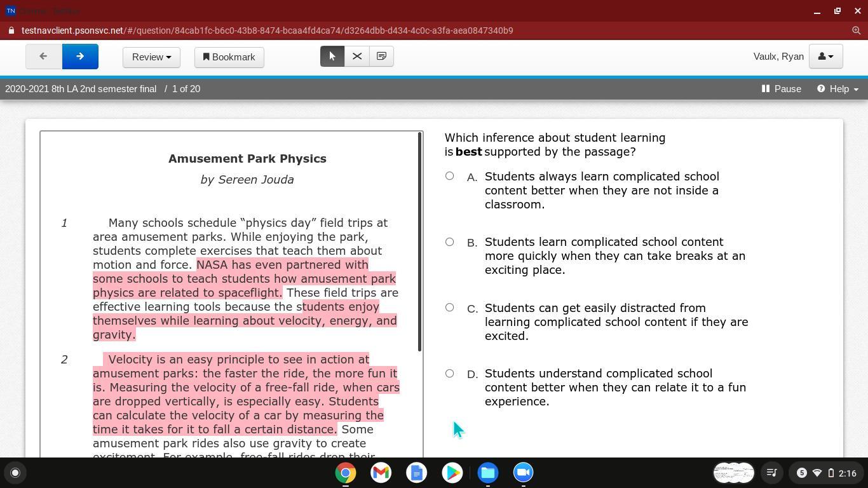Bookmark this question
868x488 pixels.
click(x=229, y=57)
